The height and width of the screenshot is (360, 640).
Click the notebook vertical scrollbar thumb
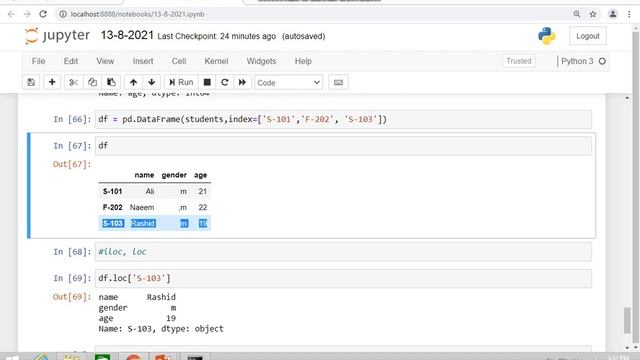[x=627, y=320]
